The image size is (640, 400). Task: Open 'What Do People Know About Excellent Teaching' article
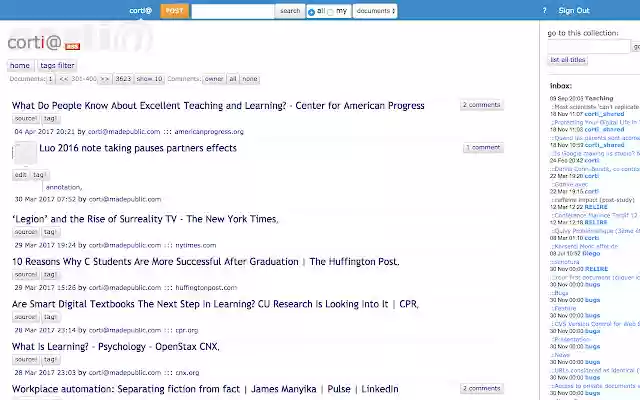pyautogui.click(x=218, y=106)
